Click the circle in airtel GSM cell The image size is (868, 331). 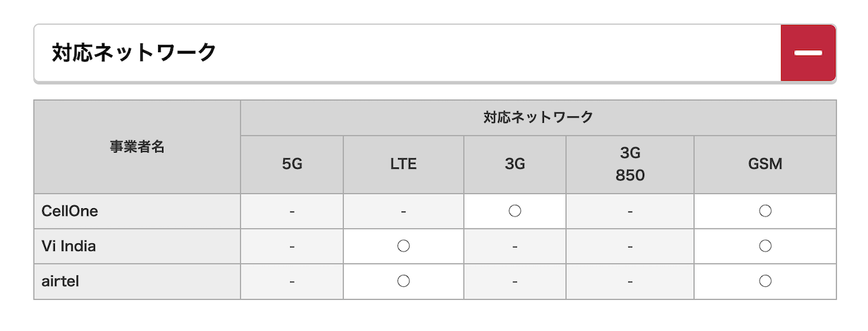[x=765, y=281]
